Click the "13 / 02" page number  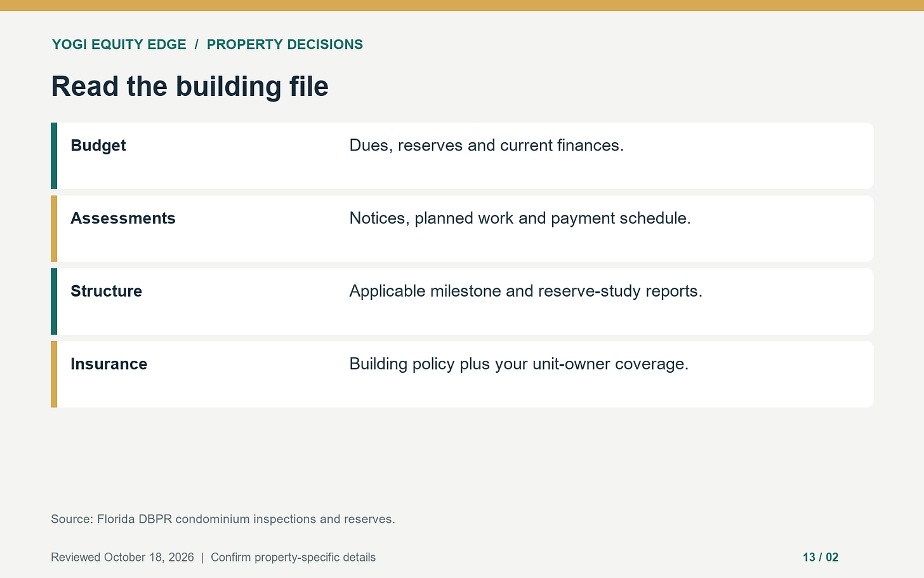point(821,557)
